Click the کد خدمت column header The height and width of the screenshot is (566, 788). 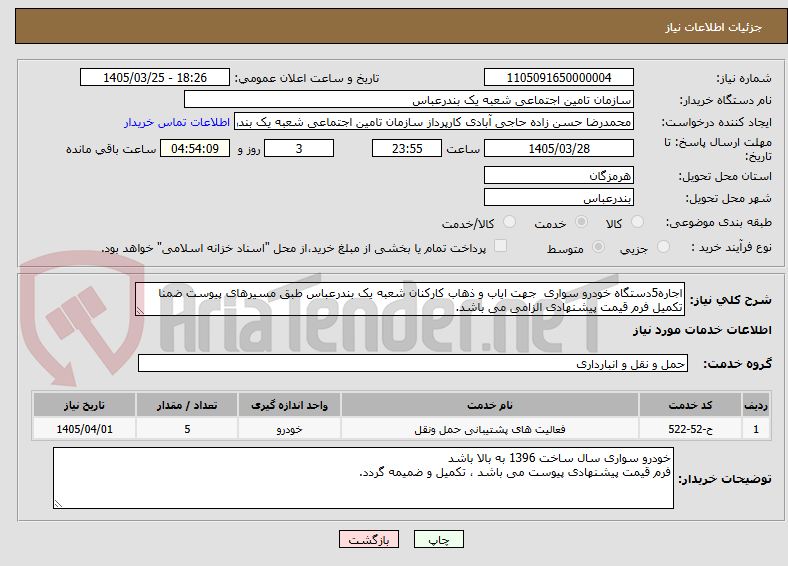[x=691, y=405]
